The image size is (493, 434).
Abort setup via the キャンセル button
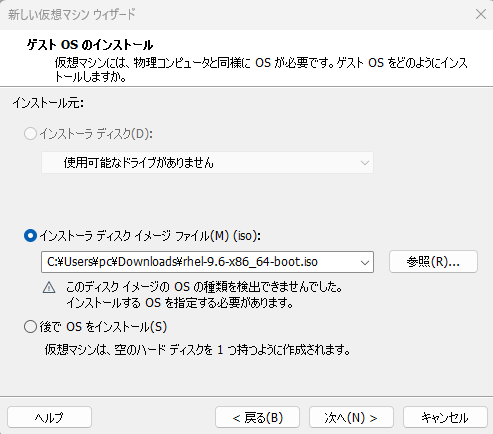click(445, 417)
